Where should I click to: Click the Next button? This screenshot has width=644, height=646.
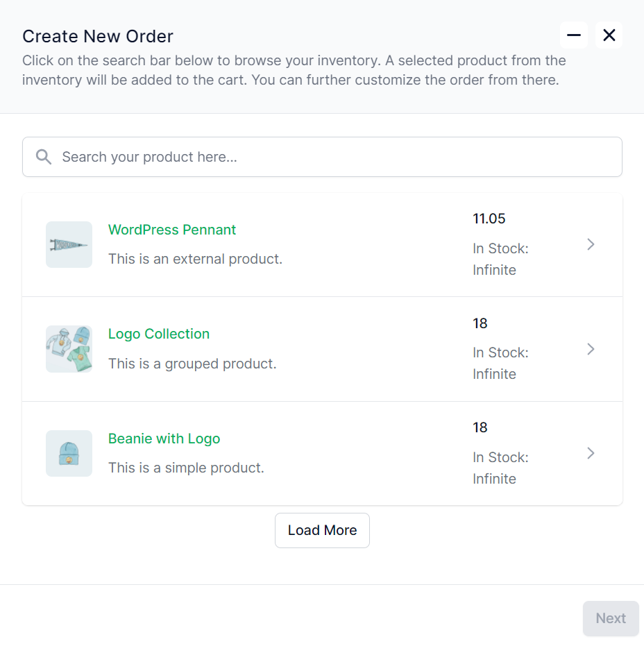pyautogui.click(x=611, y=618)
